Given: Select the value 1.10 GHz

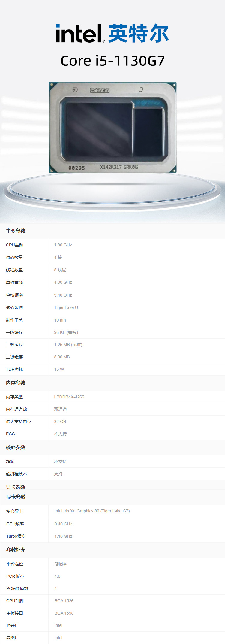Looking at the screenshot, I should click(63, 536).
